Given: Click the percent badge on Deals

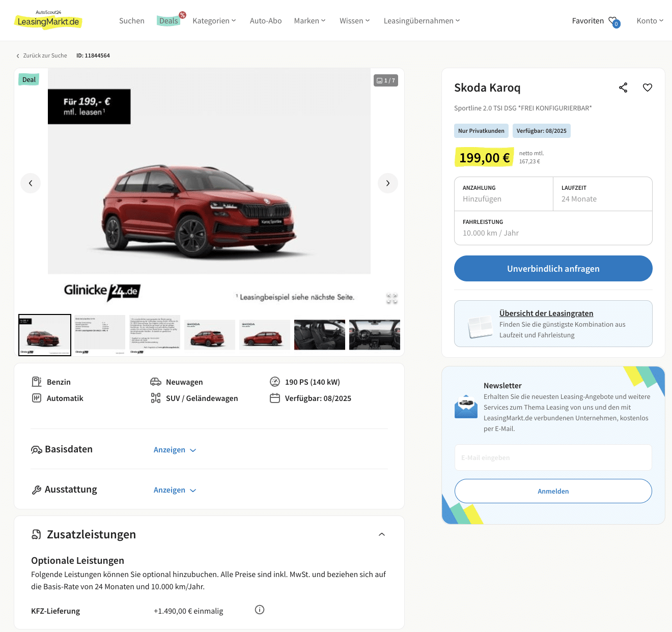Looking at the screenshot, I should 182,15.
